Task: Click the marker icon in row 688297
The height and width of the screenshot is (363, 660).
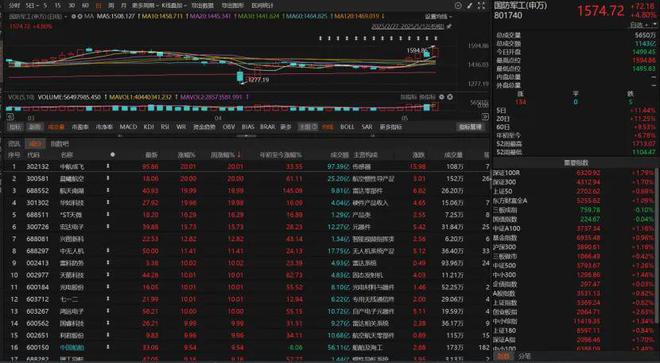Action: [108, 251]
